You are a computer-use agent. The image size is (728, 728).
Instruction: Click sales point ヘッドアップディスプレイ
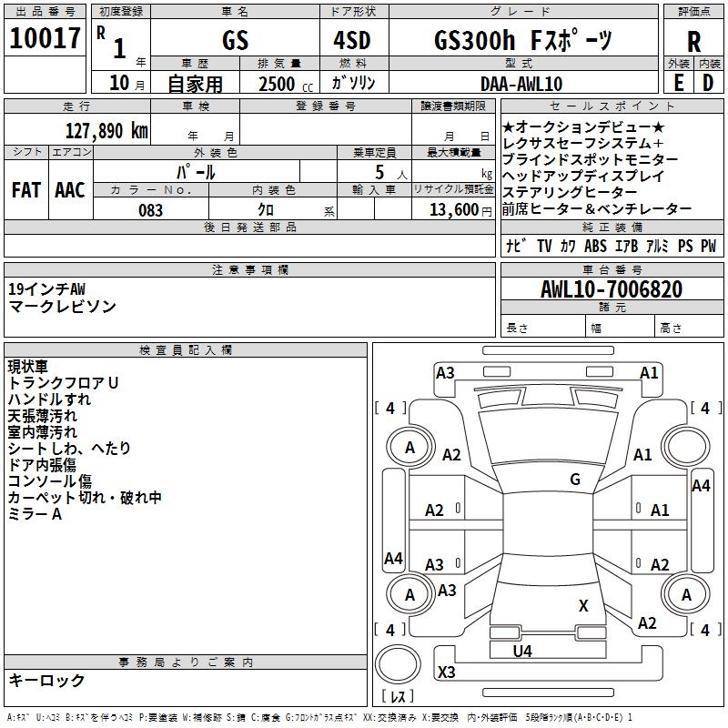coord(583,176)
